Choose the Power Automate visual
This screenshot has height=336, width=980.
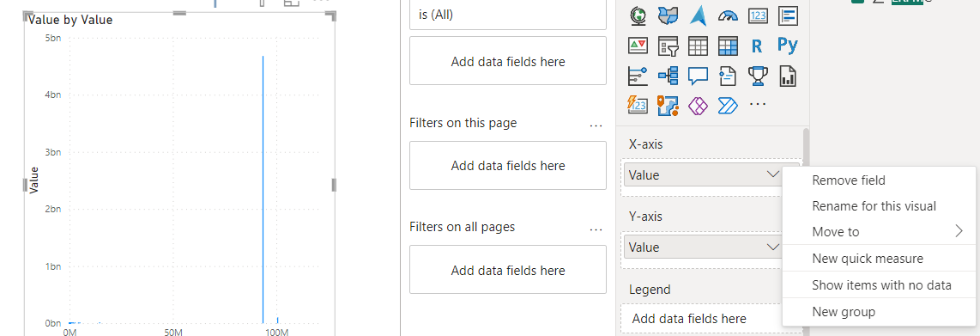pos(728,106)
